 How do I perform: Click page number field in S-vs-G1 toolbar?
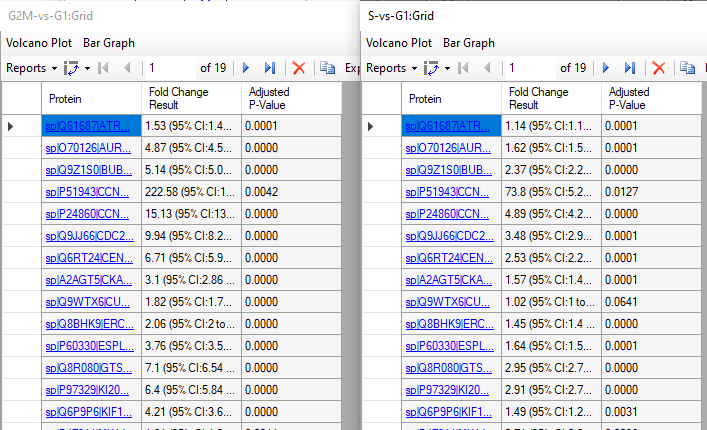point(530,68)
